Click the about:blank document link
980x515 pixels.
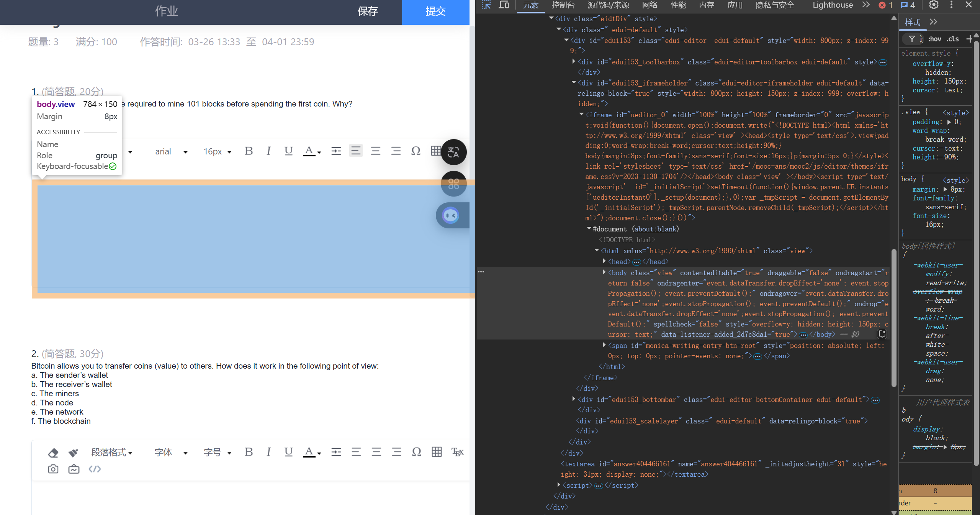[x=655, y=229]
